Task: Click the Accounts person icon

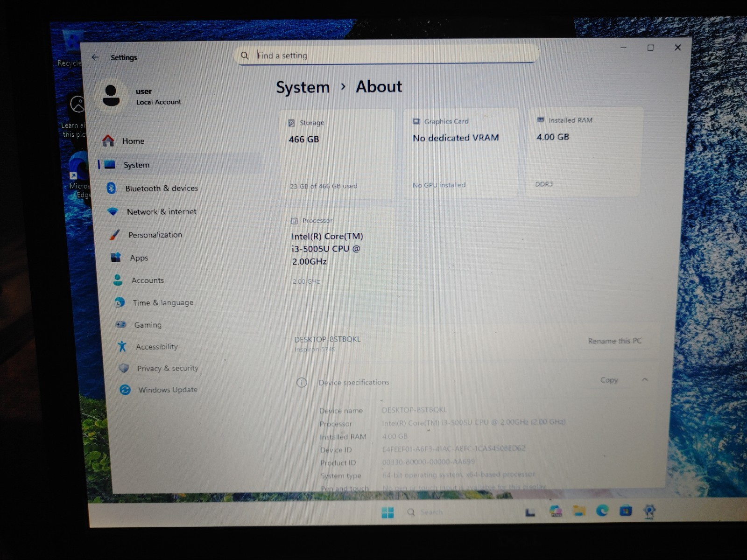Action: point(118,280)
